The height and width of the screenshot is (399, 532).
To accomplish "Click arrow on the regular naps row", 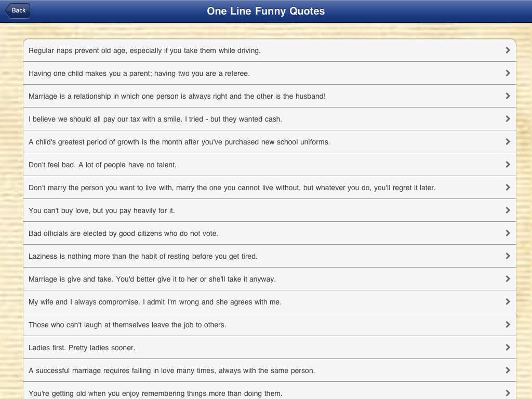I will [x=508, y=50].
